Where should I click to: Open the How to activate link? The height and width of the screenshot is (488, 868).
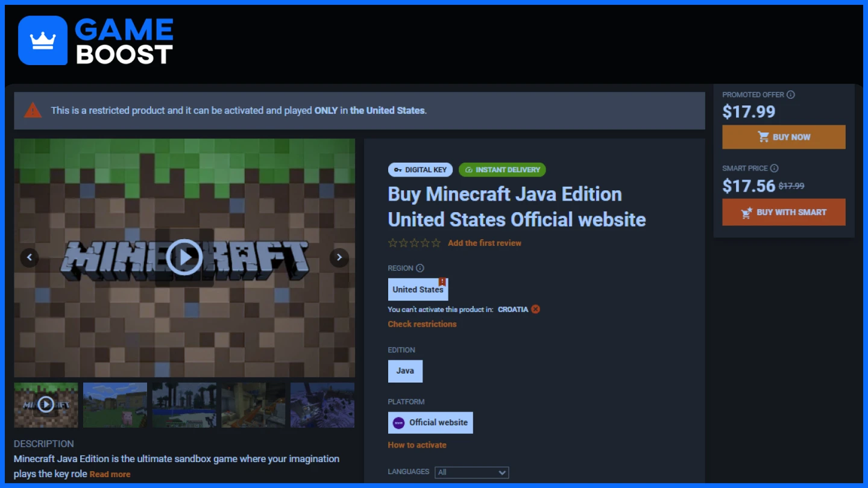coord(417,445)
